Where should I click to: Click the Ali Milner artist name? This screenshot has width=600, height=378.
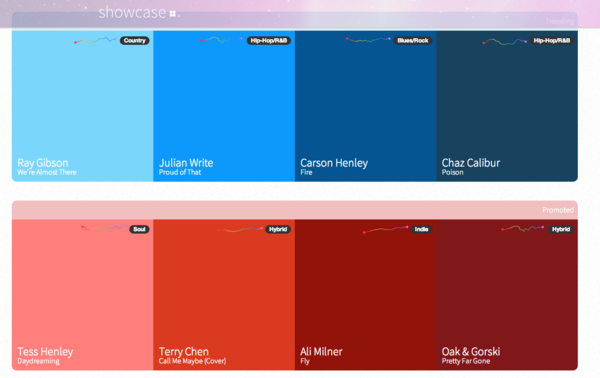(x=321, y=352)
